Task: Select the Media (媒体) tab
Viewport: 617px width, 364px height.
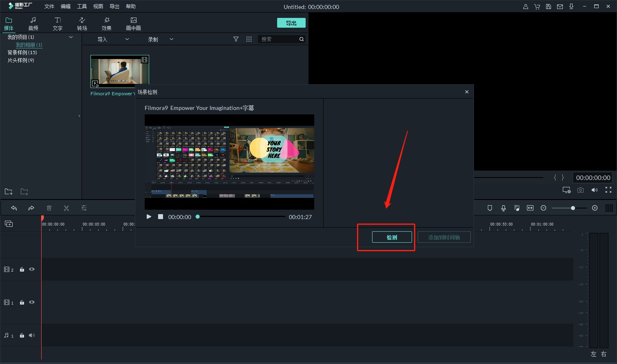Action: (x=9, y=24)
